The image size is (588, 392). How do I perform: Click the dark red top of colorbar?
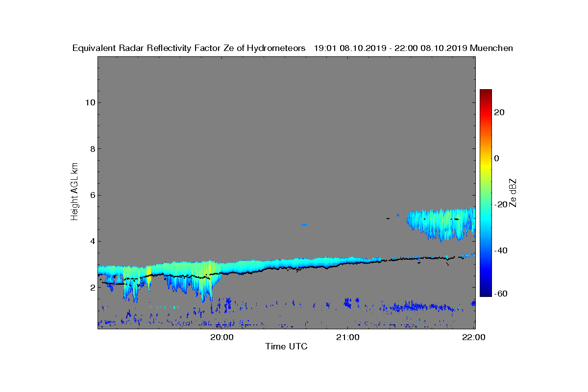click(486, 92)
